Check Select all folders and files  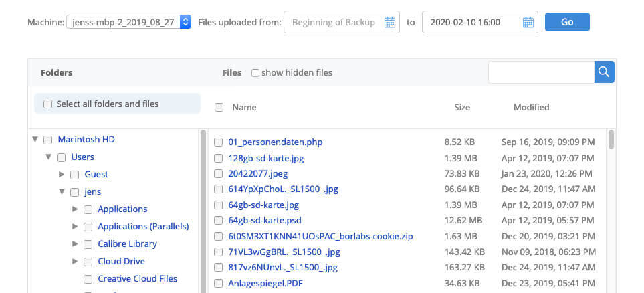point(47,104)
